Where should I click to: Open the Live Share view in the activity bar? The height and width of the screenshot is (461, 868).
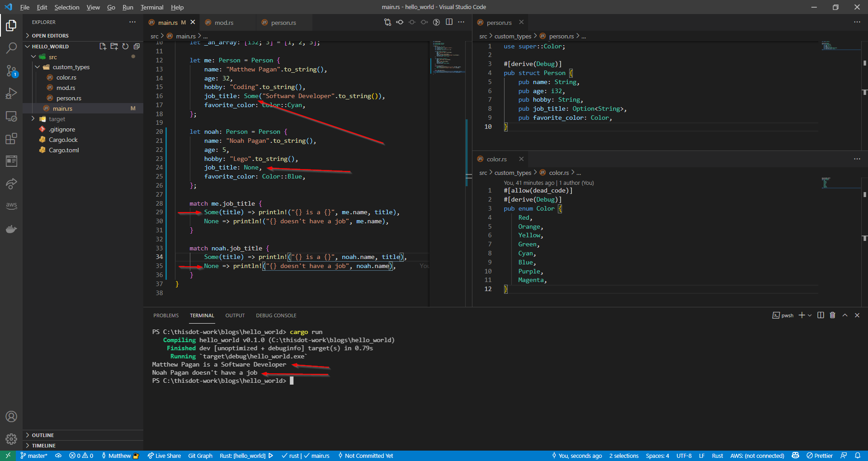tap(11, 183)
